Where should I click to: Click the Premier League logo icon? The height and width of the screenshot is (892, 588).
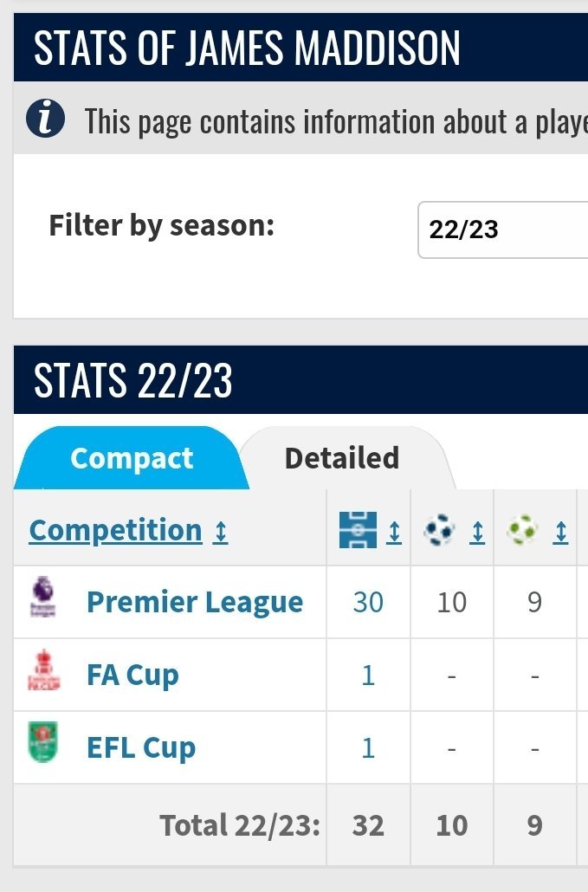[43, 597]
